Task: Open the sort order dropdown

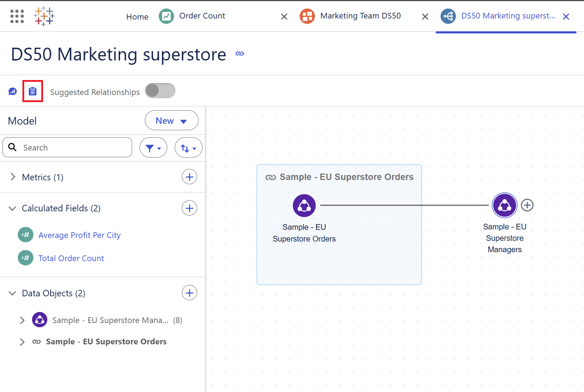Action: 189,148
